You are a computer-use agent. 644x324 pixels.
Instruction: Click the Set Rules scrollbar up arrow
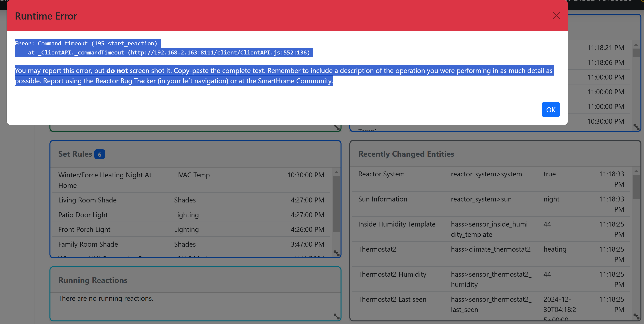(x=336, y=172)
